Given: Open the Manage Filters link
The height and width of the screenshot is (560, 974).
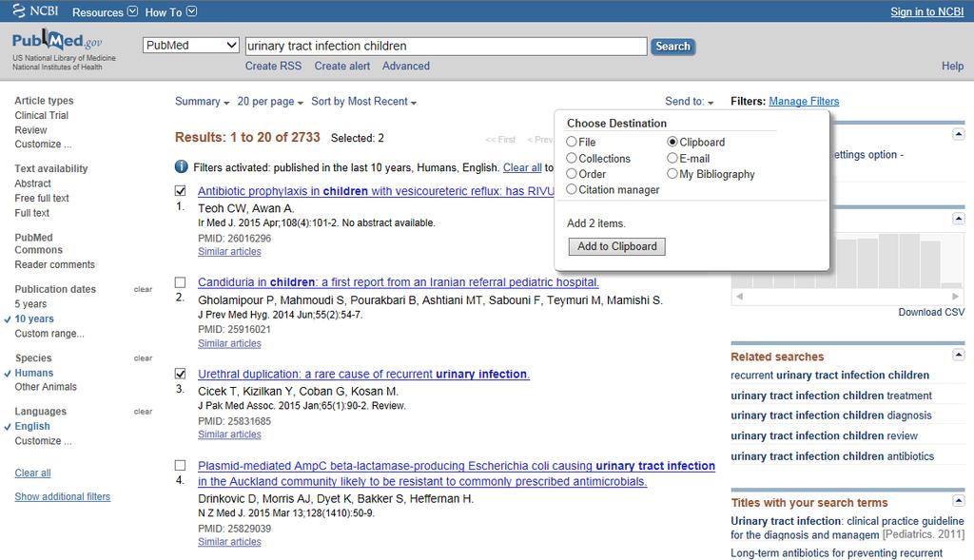Looking at the screenshot, I should click(804, 101).
